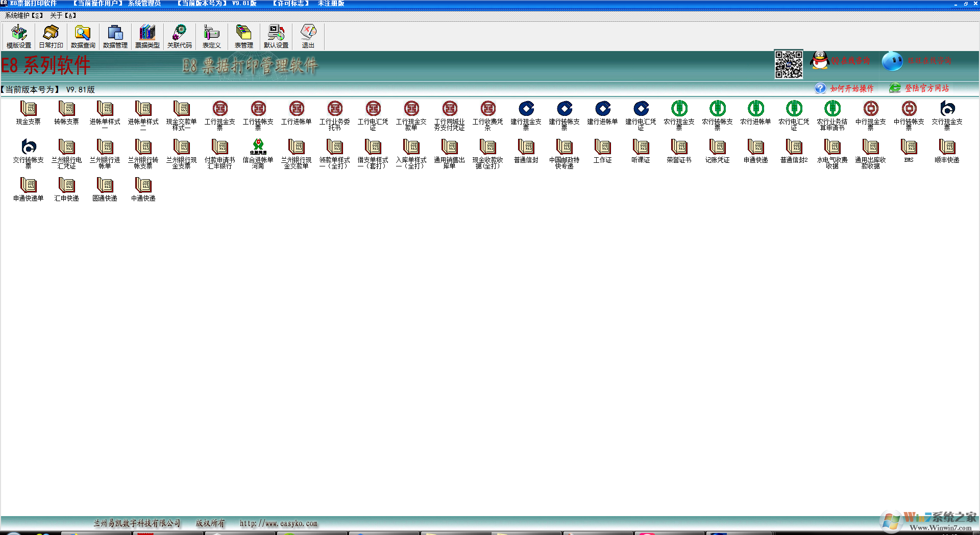
Task: Select the 圆通快递 template
Action: tap(105, 189)
